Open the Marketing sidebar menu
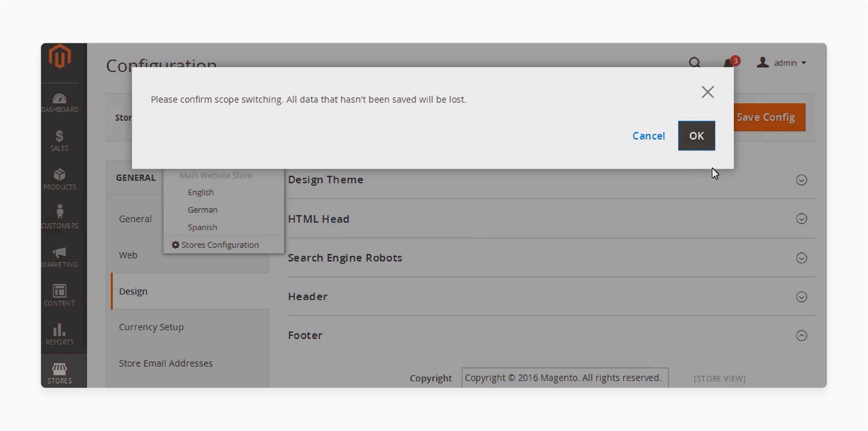This screenshot has width=868, height=431. pyautogui.click(x=60, y=257)
